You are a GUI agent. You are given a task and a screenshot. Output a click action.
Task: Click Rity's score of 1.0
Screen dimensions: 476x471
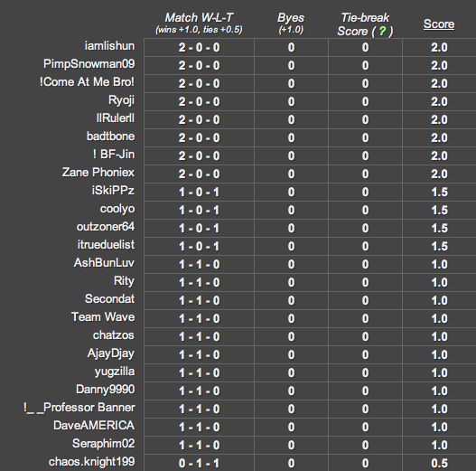[439, 283]
